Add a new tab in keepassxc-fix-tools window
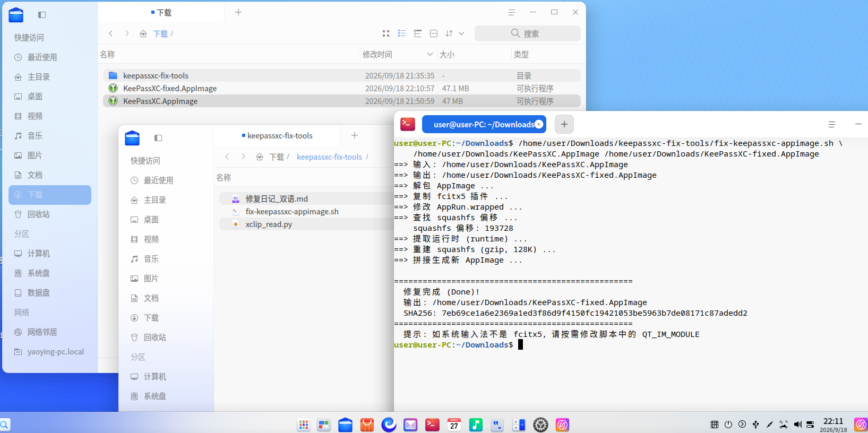868x433 pixels. (x=355, y=135)
